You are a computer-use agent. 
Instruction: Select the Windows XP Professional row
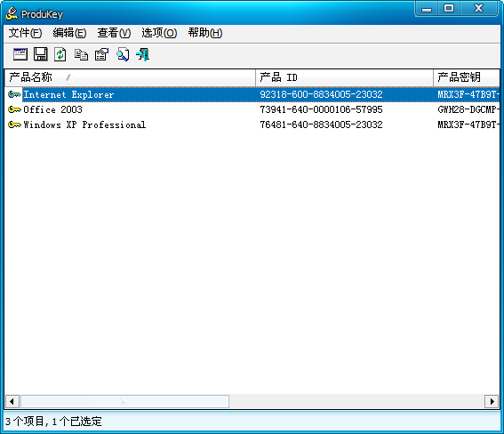tap(252, 125)
